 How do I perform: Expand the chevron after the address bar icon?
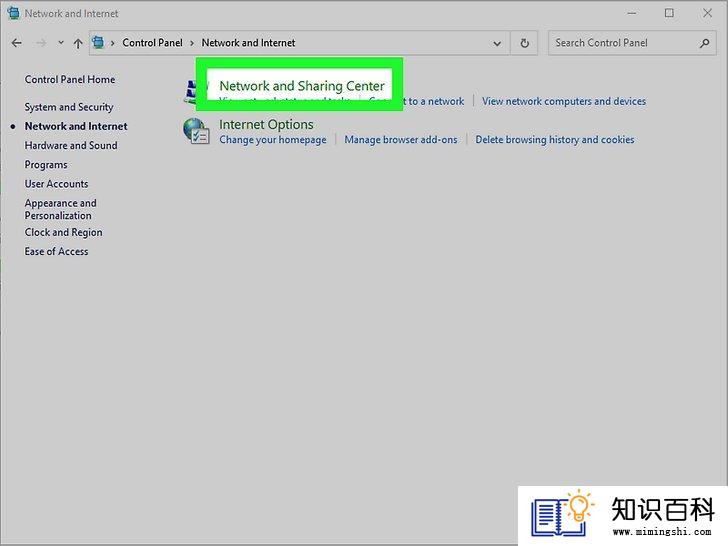click(112, 43)
